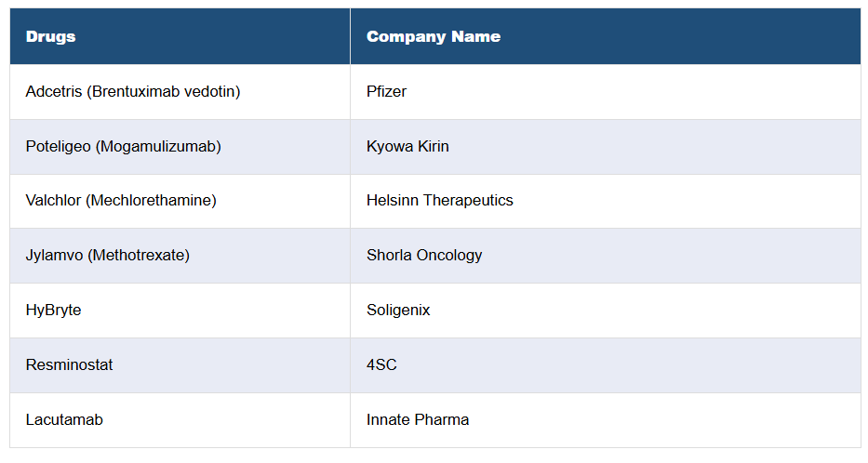The height and width of the screenshot is (463, 868).
Task: Click the Helsinn Therapeutics cell
Action: point(439,201)
